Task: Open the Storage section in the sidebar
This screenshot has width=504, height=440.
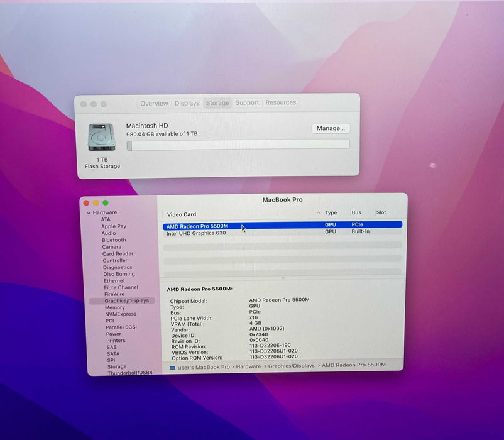Action: [117, 366]
